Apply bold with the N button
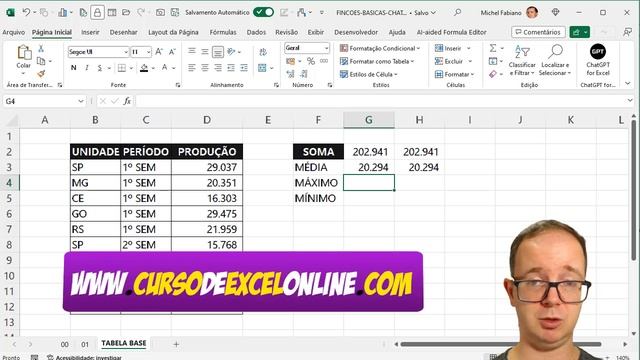 click(73, 68)
